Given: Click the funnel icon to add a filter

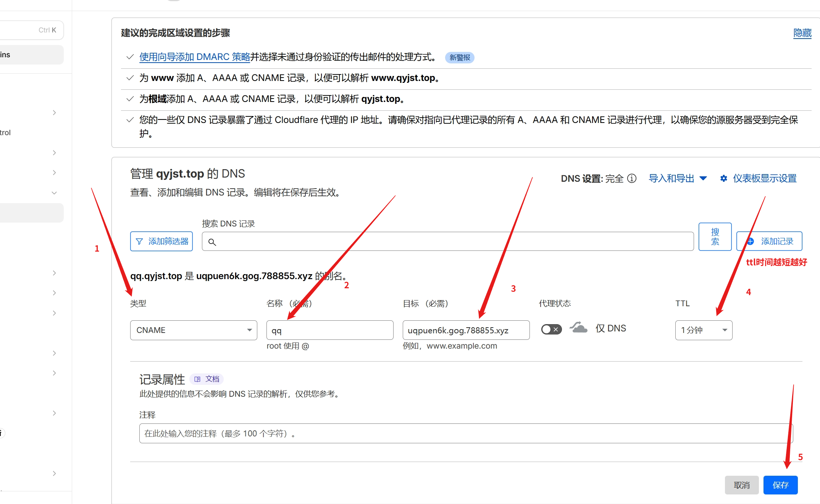Looking at the screenshot, I should (x=139, y=242).
